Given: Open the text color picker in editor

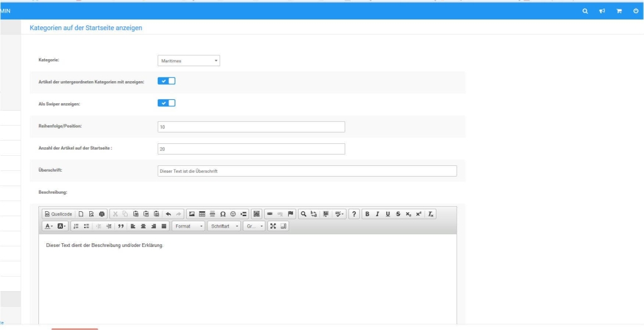Looking at the screenshot, I should pyautogui.click(x=48, y=226).
